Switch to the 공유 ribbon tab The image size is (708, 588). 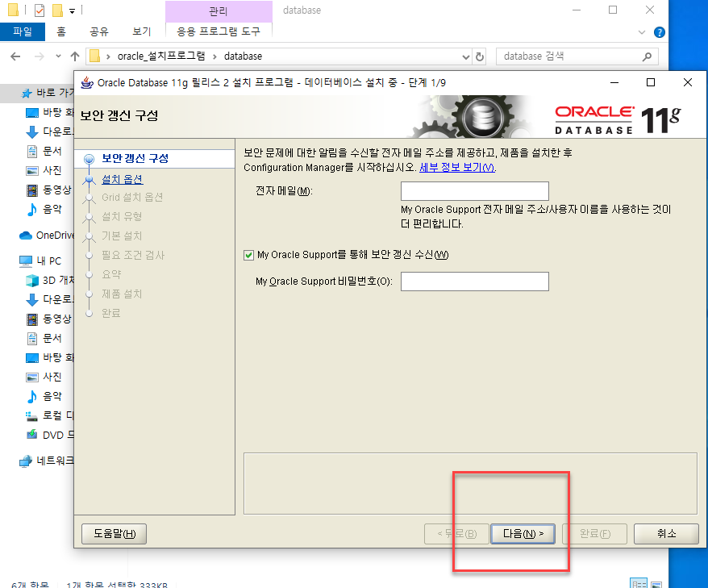[x=99, y=31]
